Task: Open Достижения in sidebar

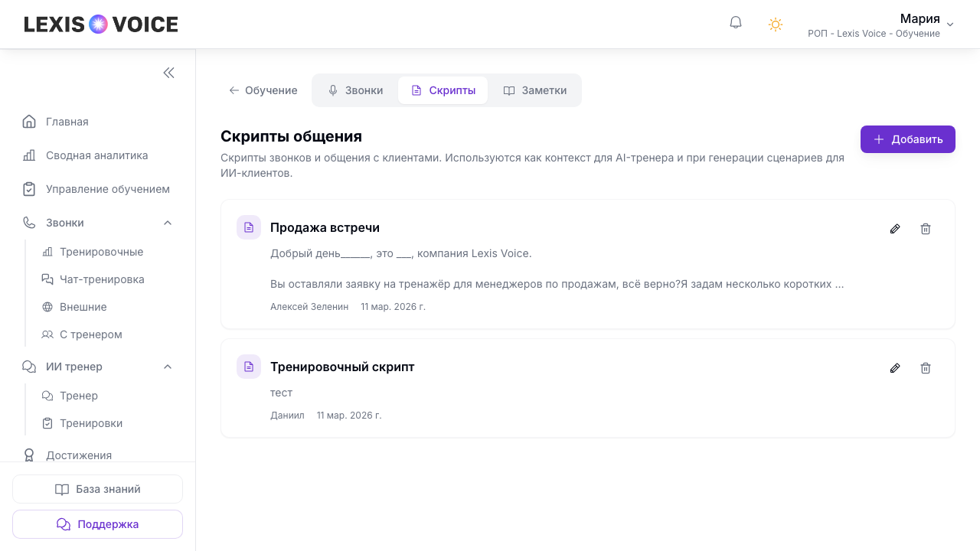Action: (x=98, y=455)
